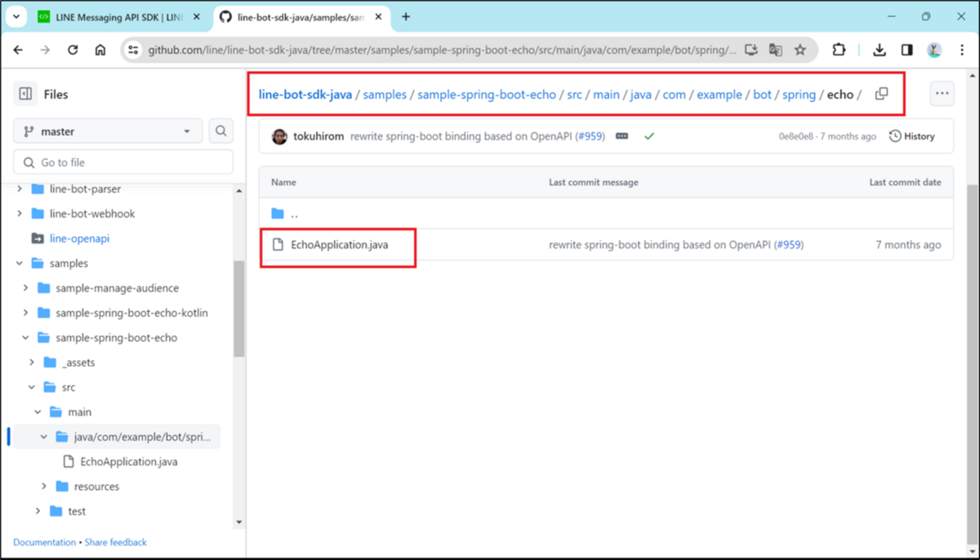Toggle the browser side panel
Viewport: 980px width, 560px height.
(x=906, y=50)
